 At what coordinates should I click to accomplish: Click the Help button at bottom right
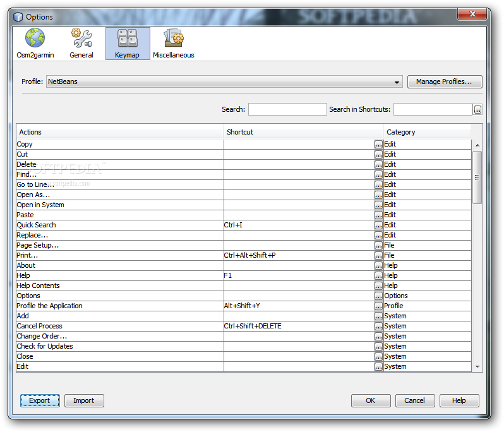coord(459,400)
